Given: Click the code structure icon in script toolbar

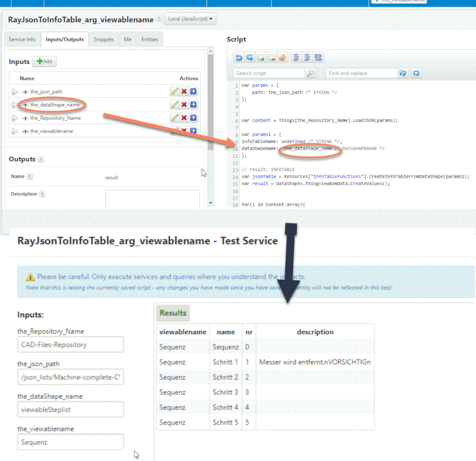Looking at the screenshot, I should (318, 57).
